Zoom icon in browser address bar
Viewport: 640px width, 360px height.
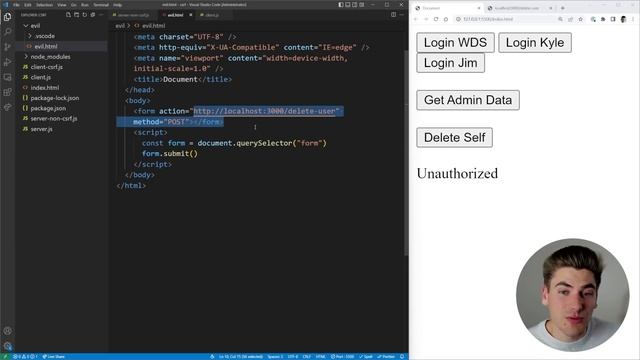click(x=560, y=19)
